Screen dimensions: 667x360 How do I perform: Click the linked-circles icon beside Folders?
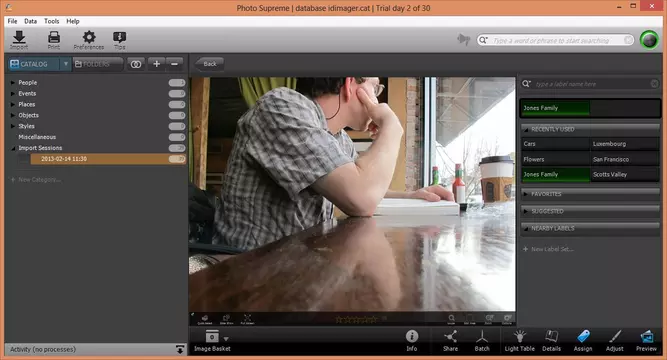point(136,64)
